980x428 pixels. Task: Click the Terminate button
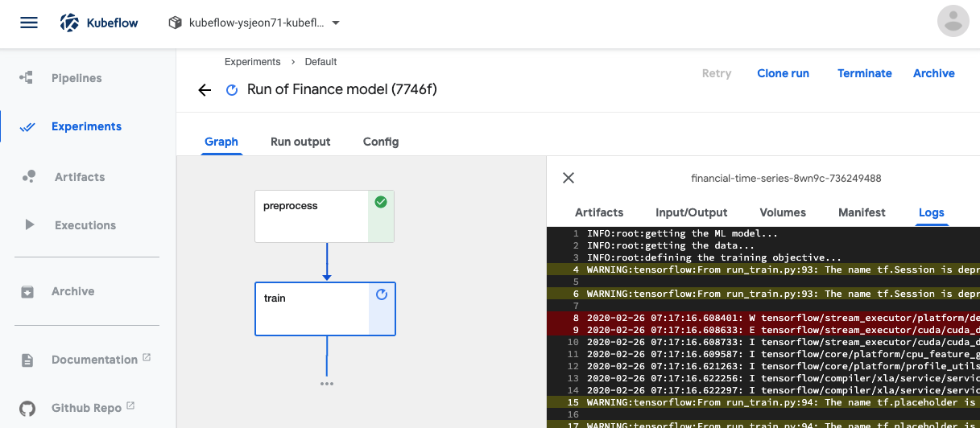click(x=865, y=73)
